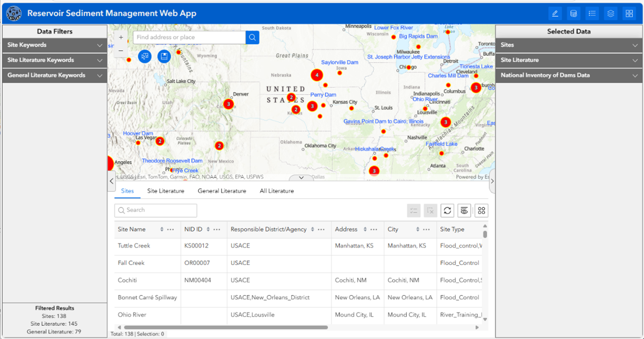Open the All Literature tab

tap(276, 191)
